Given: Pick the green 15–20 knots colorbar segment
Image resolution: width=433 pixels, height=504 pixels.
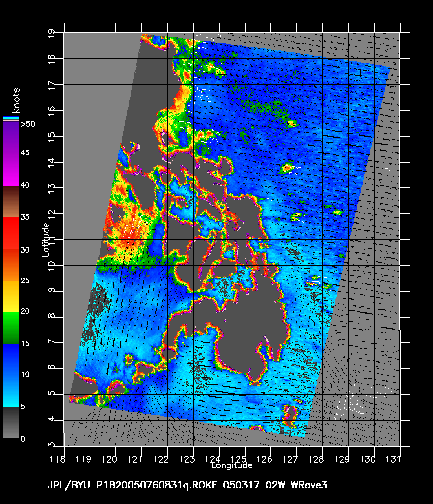Looking at the screenshot, I should coord(11,328).
